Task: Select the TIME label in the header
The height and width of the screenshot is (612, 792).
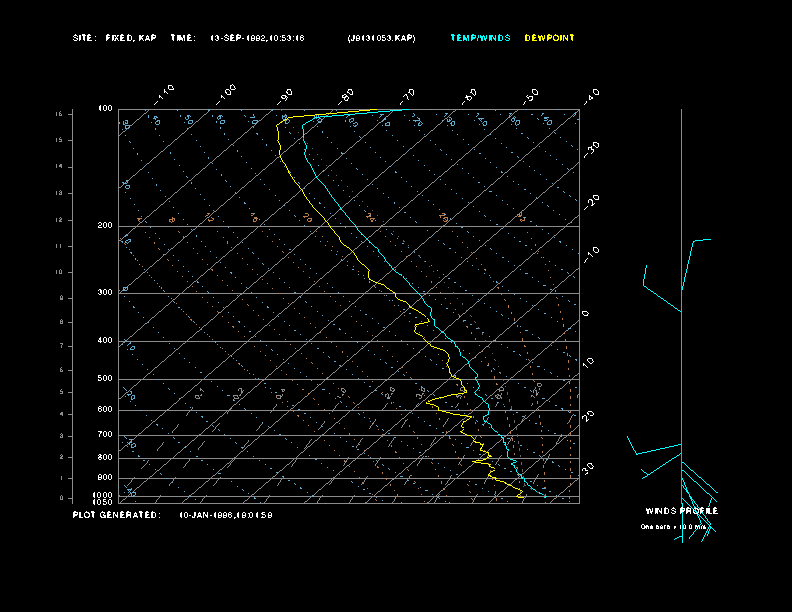Action: (x=183, y=38)
